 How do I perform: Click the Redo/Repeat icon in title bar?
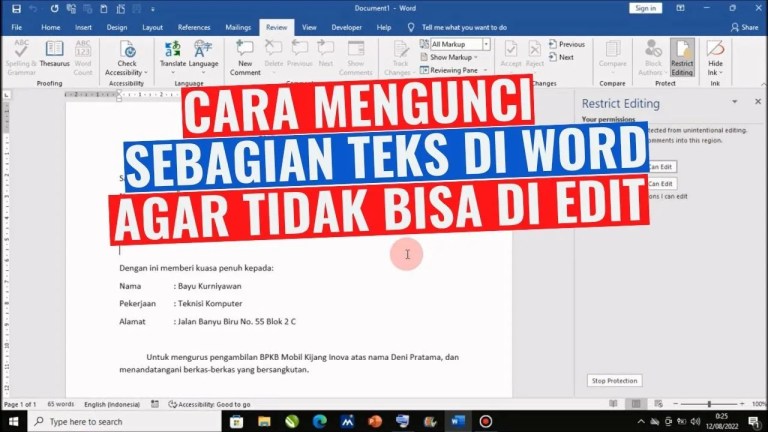click(54, 8)
